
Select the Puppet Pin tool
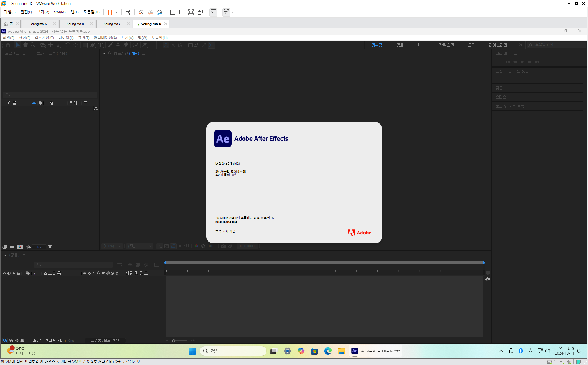coord(145,45)
